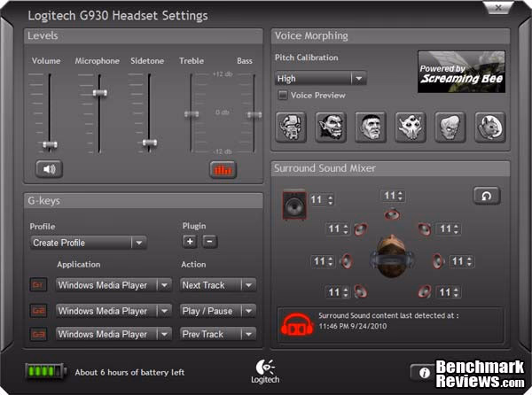This screenshot has height=395, width=532.
Task: Click the Volume slider handle
Action: tap(50, 144)
